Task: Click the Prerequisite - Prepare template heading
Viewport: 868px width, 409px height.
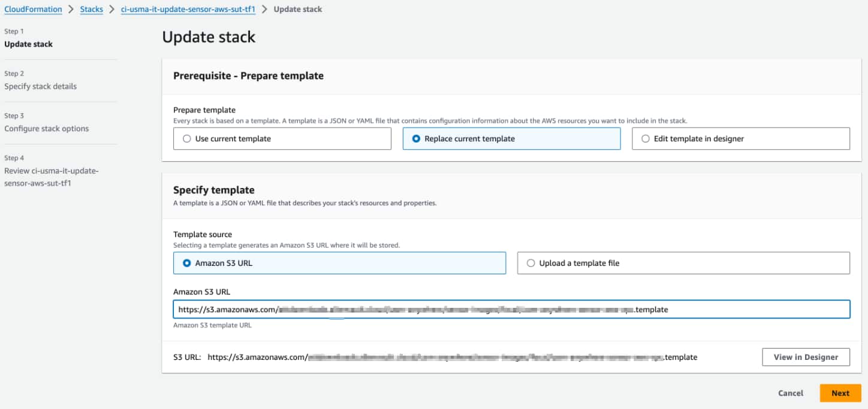Action: (248, 76)
